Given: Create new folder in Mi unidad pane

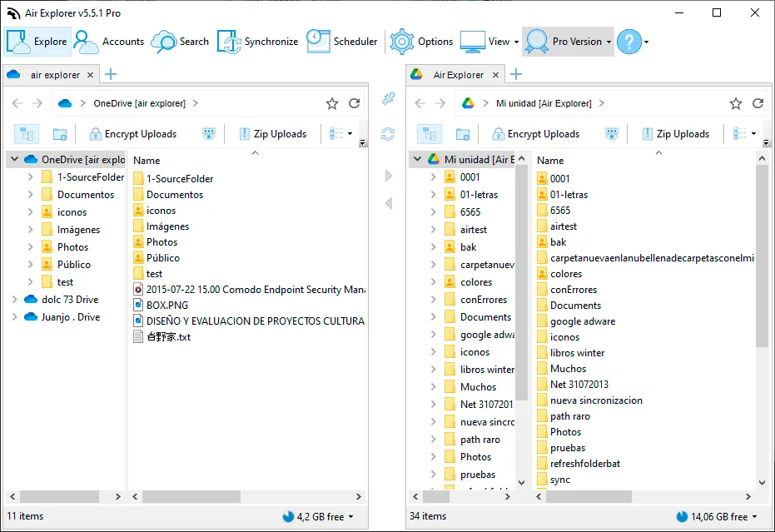Looking at the screenshot, I should click(x=463, y=134).
